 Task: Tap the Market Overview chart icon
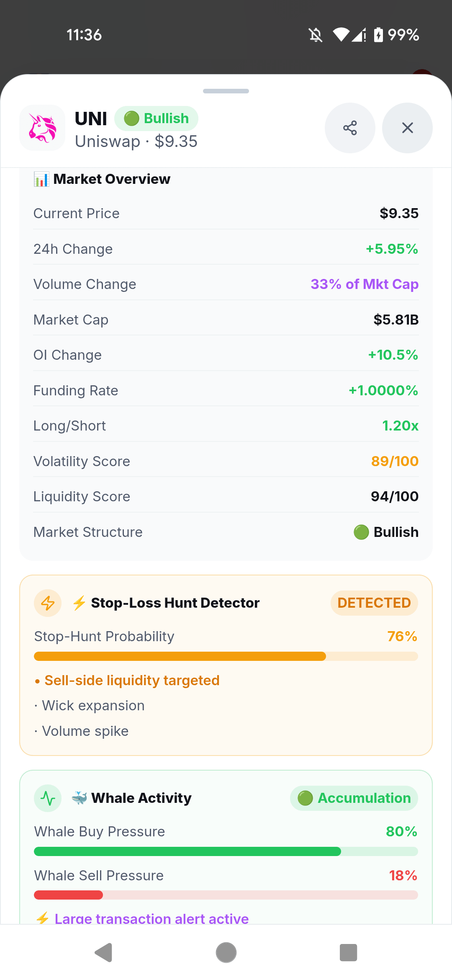tap(41, 179)
